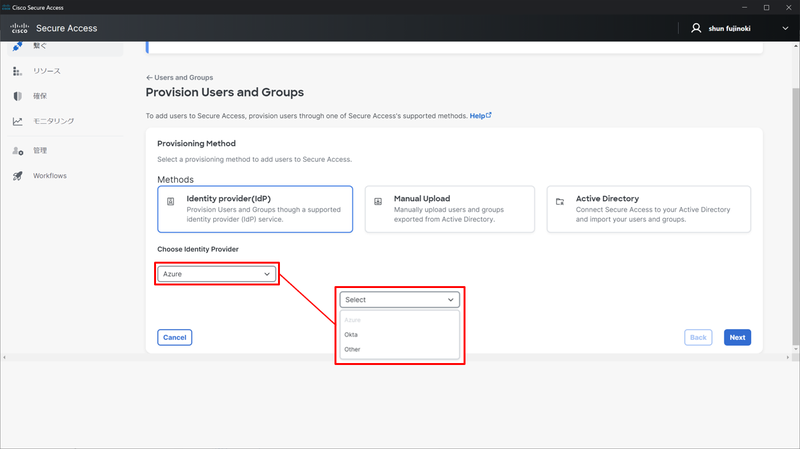Open the 管理 admin sidebar icon
Viewport: 800px width, 449px height.
coord(17,151)
